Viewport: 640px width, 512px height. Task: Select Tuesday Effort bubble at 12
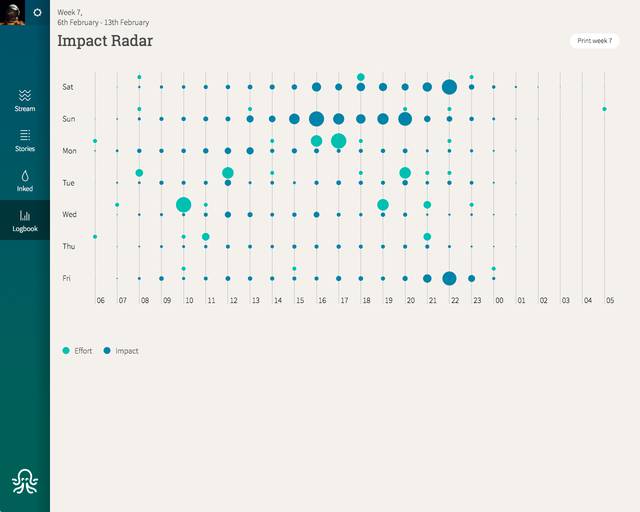(x=228, y=173)
